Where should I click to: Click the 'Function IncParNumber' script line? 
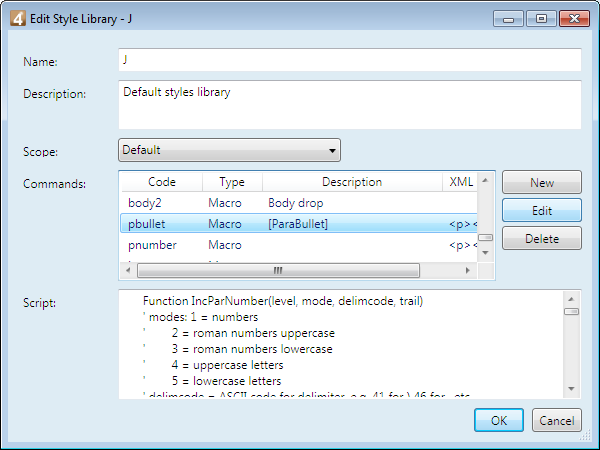283,301
